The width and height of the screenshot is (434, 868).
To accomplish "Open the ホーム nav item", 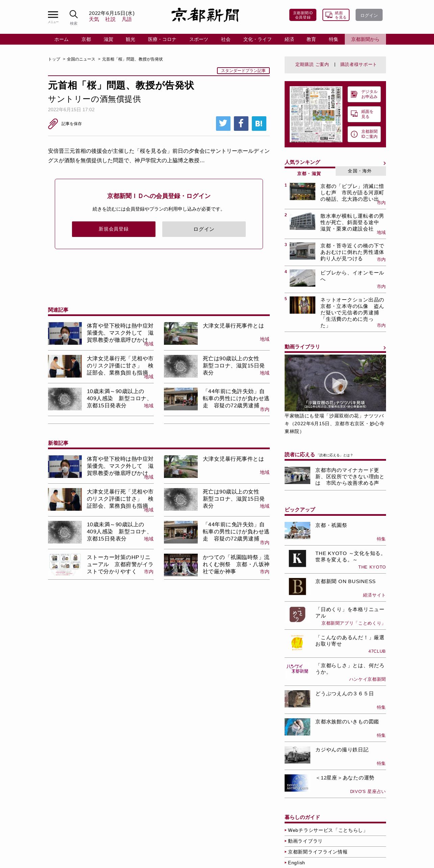I will (x=62, y=39).
